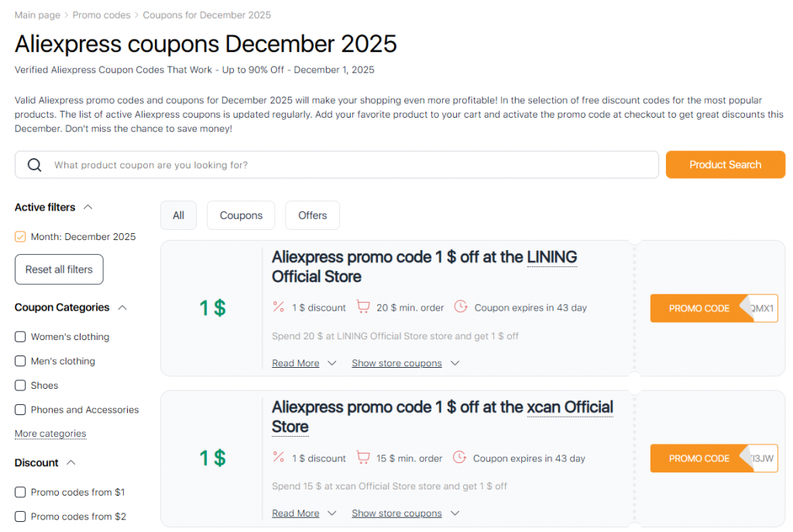This screenshot has width=793, height=532.
Task: Select the Offers tab
Action: click(x=312, y=215)
